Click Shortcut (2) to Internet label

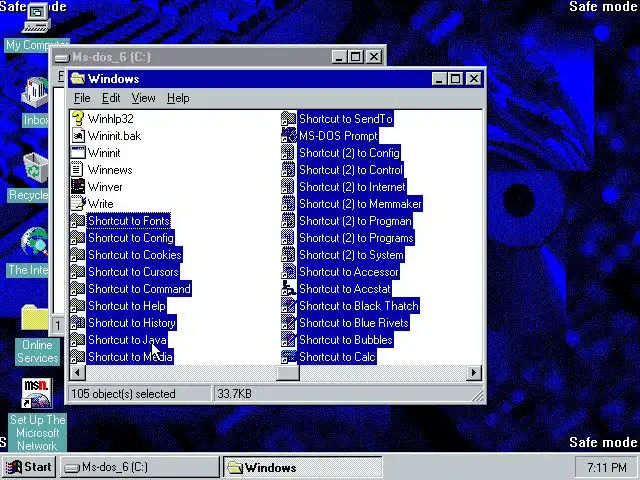tap(352, 187)
